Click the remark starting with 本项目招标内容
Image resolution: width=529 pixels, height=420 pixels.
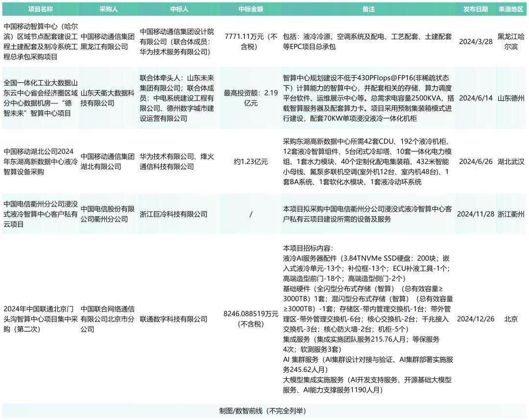tap(368, 319)
